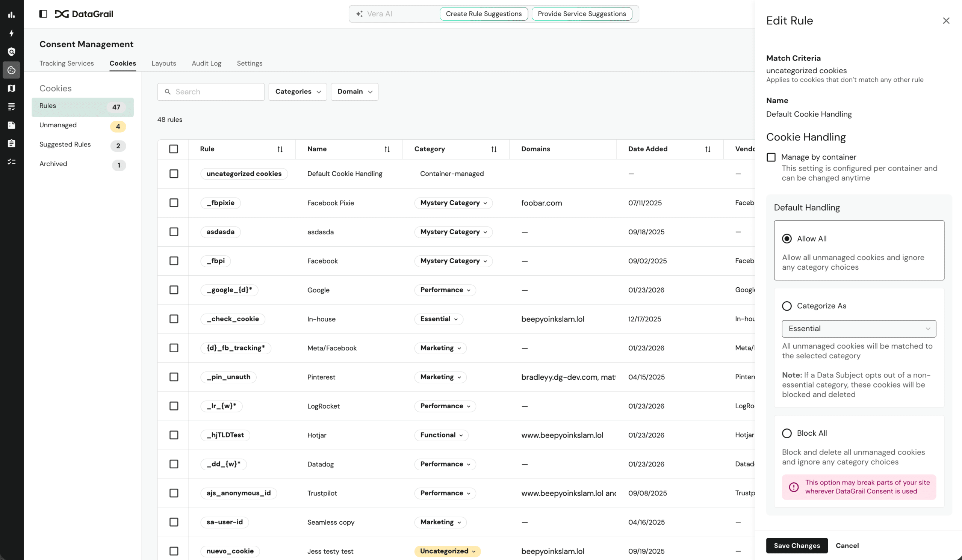Open the Categories filter dropdown
Screen dimensions: 962x560
coord(297,92)
